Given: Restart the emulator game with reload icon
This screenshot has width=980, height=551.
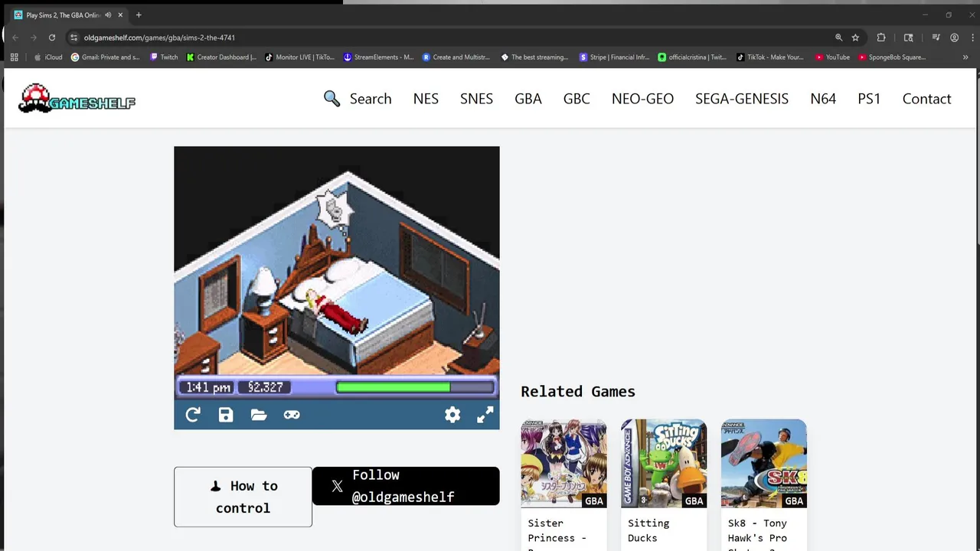Looking at the screenshot, I should [x=193, y=415].
